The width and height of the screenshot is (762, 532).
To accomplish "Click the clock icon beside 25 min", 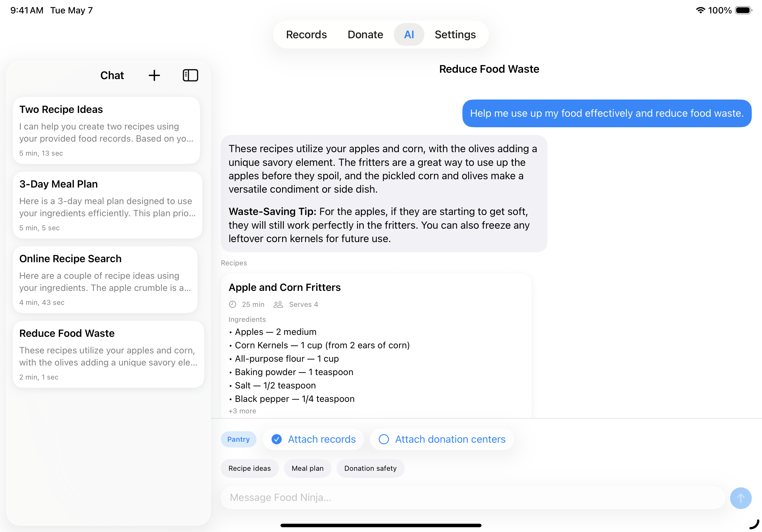I will click(x=233, y=305).
